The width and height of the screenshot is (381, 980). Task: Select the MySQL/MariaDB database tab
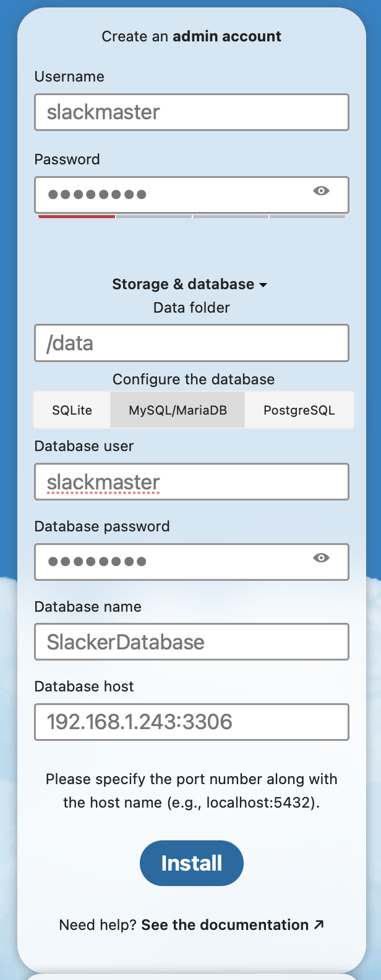[177, 409]
